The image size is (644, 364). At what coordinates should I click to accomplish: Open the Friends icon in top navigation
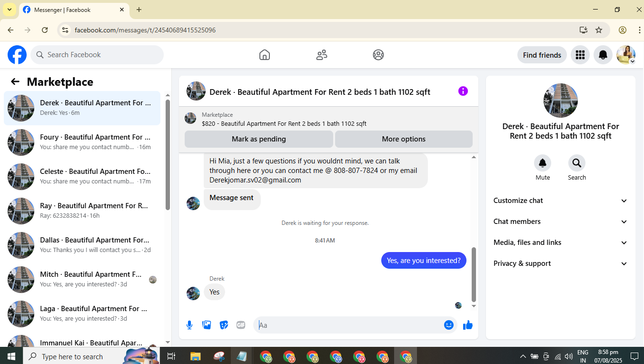322,55
